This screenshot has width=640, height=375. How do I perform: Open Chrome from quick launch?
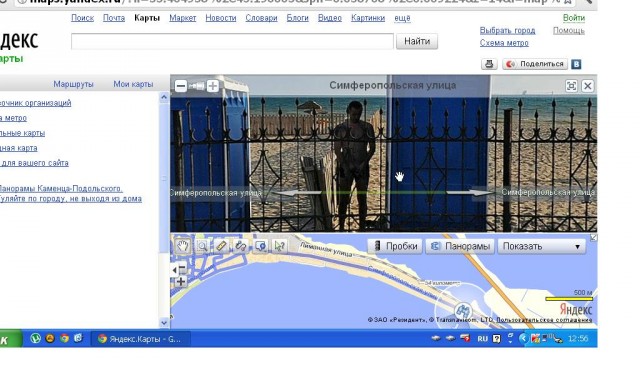coord(64,338)
